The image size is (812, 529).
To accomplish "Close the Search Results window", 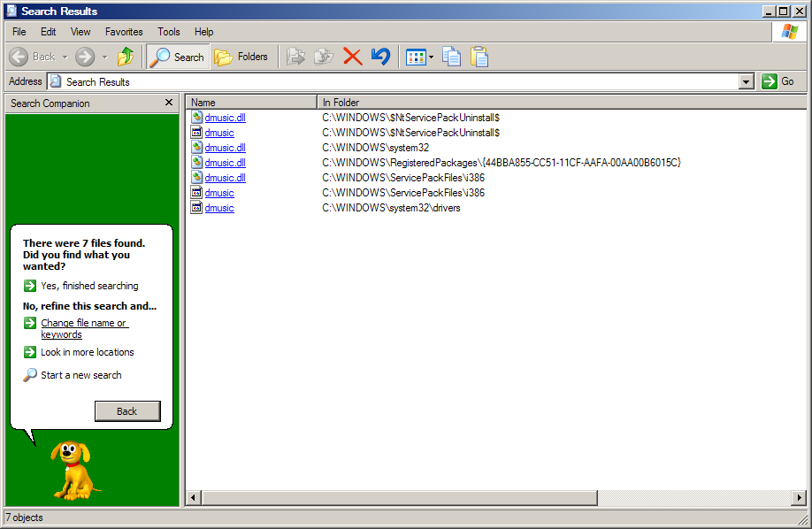I will (799, 11).
